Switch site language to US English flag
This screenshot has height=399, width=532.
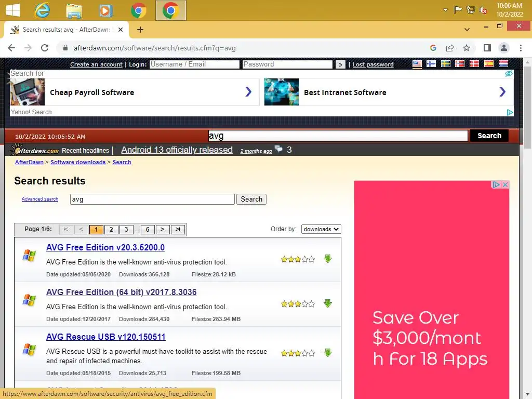click(417, 64)
